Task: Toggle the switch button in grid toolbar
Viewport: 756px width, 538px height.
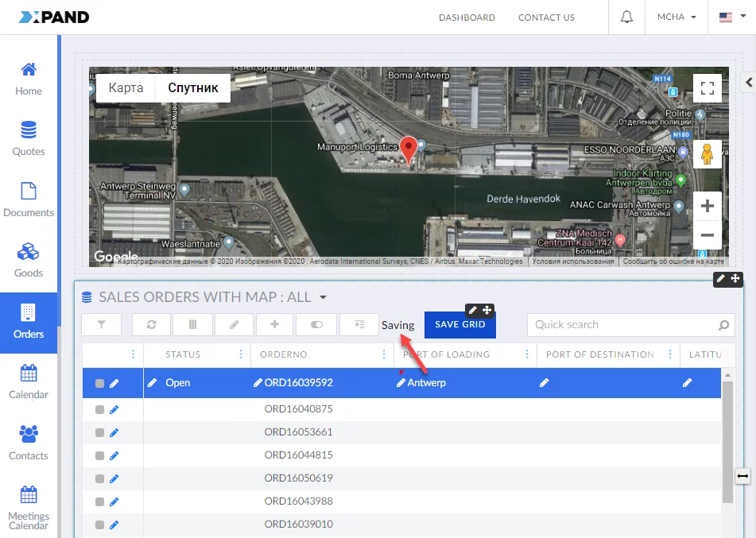Action: click(x=316, y=324)
